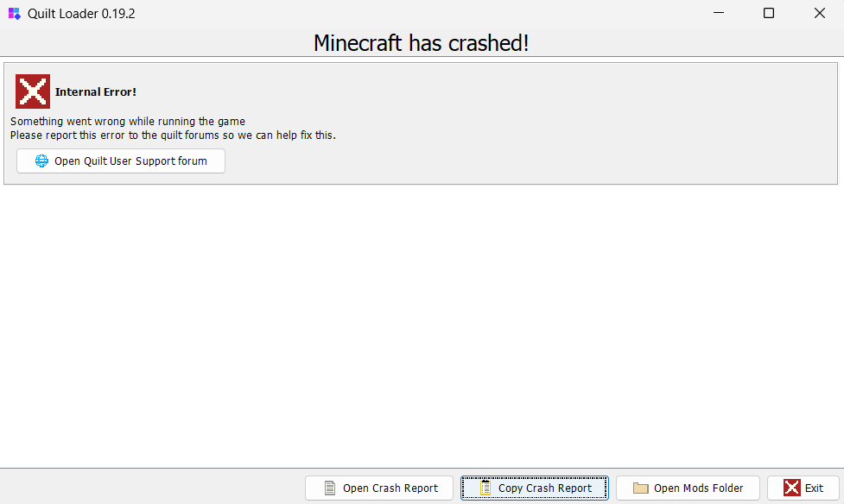Copy the crash report to clipboard
This screenshot has width=844, height=504.
pos(535,488)
